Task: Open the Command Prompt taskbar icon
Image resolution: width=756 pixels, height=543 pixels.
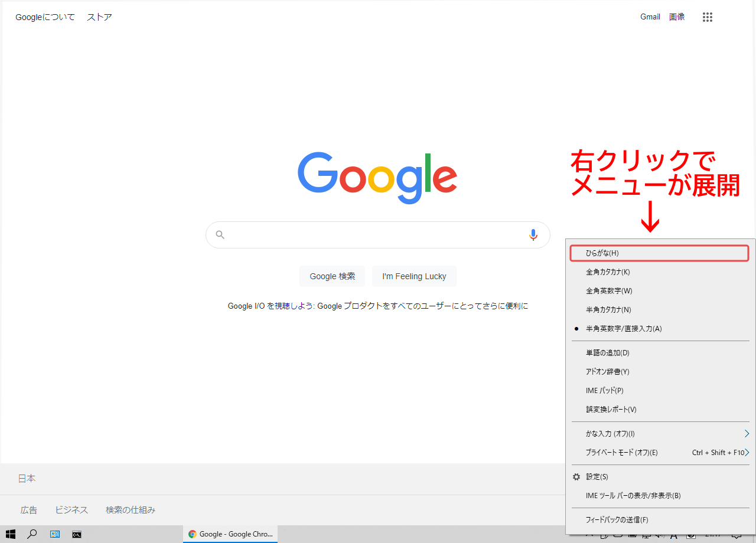Action: (77, 534)
